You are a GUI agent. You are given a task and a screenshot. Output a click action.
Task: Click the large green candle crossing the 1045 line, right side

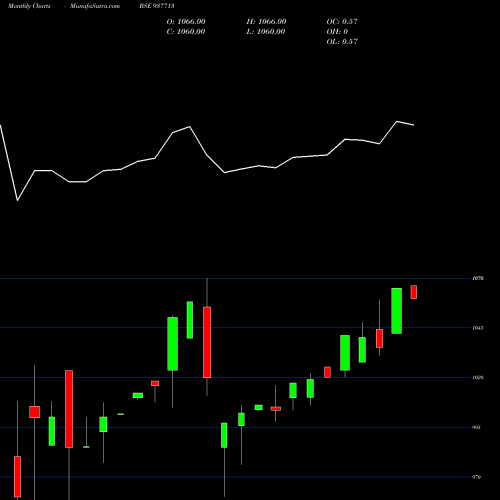(x=396, y=311)
